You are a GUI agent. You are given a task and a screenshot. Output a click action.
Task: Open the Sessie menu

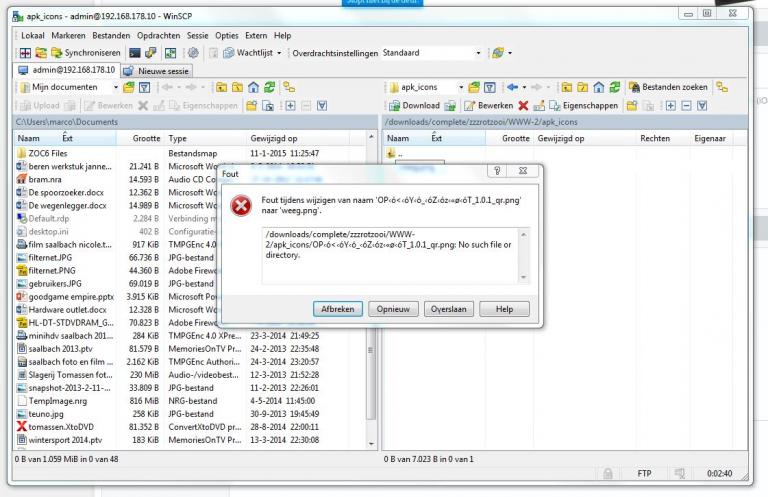pos(198,35)
